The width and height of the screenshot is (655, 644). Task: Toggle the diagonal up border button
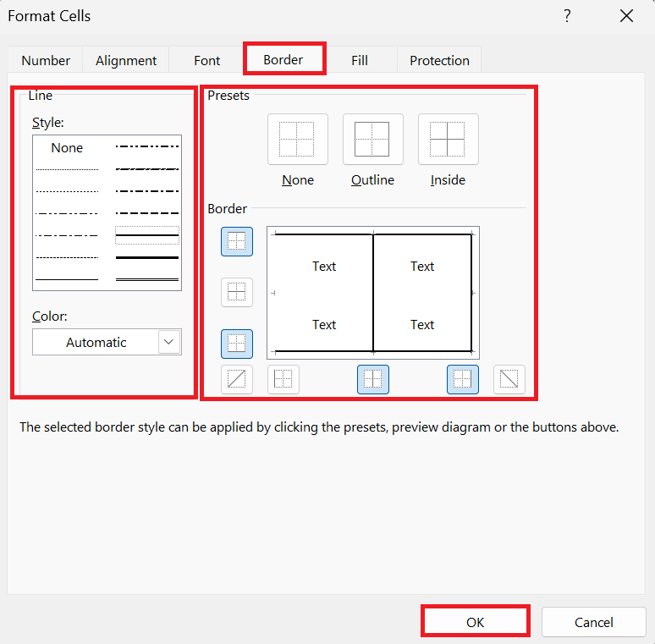coord(237,379)
